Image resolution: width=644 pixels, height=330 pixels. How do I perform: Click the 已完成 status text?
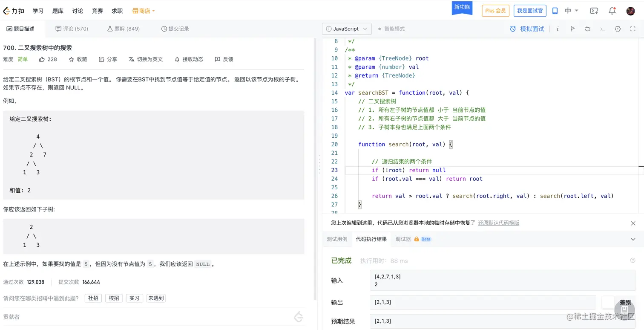[341, 261]
